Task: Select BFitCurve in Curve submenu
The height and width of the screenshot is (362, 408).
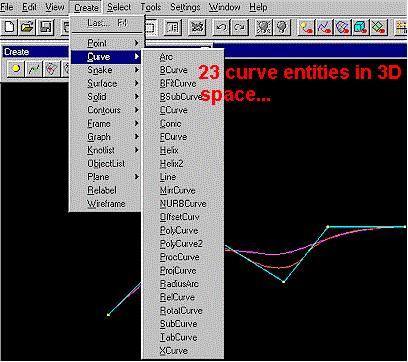Action: (183, 83)
